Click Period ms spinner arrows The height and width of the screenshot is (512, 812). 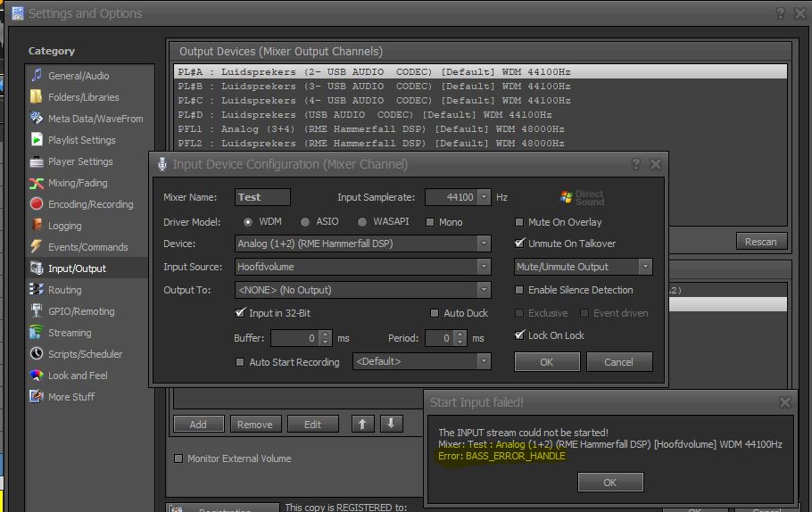coord(460,338)
